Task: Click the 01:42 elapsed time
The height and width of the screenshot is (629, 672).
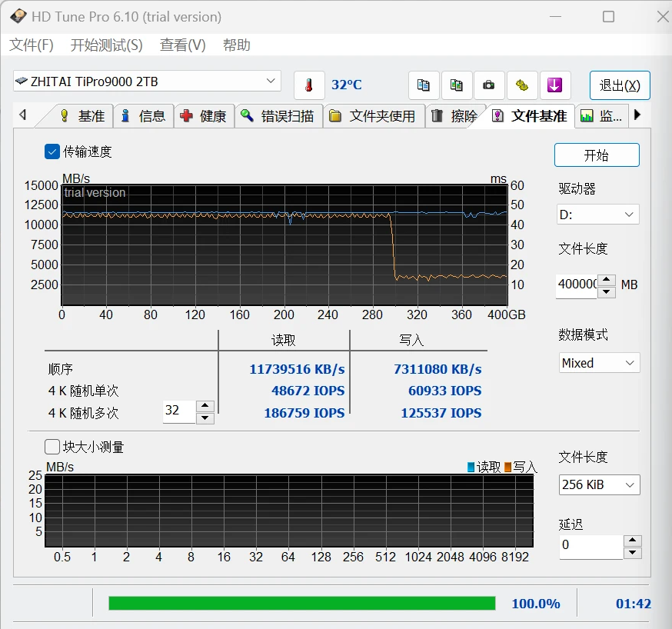Action: [634, 604]
